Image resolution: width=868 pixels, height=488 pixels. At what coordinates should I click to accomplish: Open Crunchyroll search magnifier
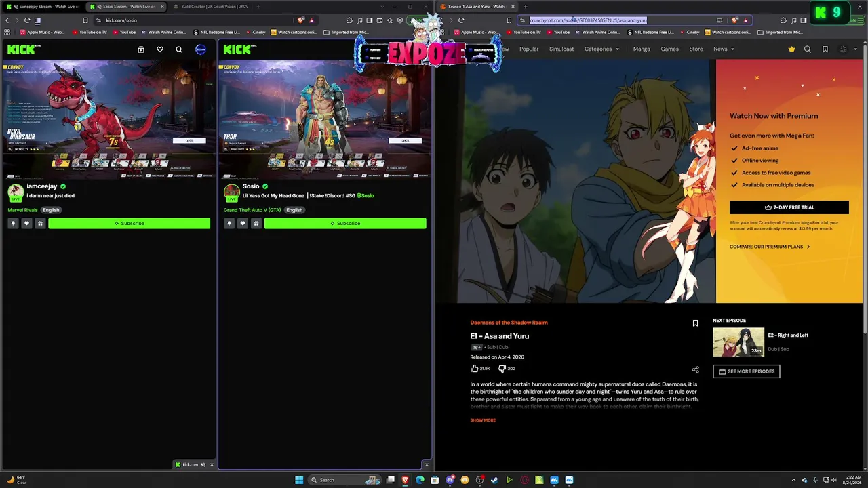808,49
